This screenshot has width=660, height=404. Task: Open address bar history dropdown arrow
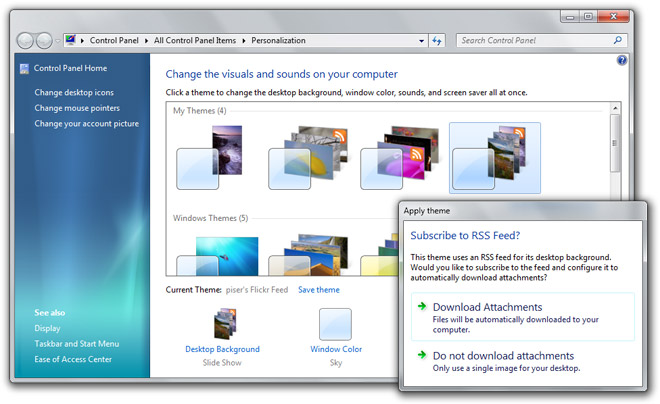(421, 41)
